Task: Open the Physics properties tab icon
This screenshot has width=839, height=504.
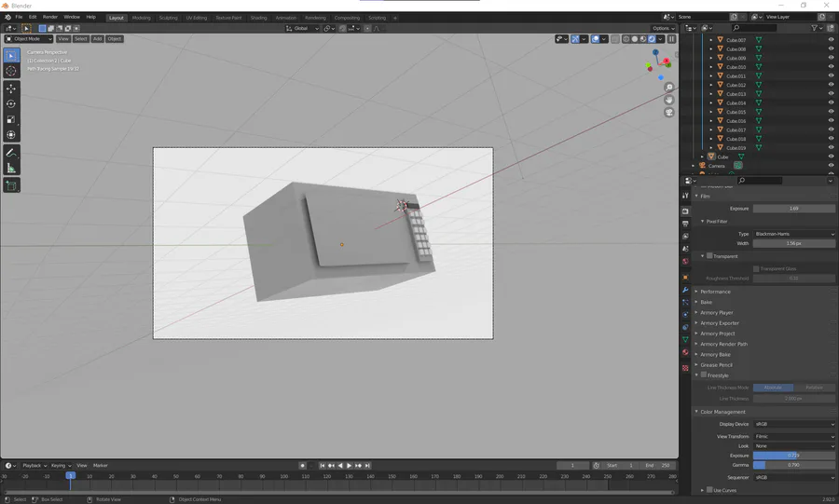Action: (685, 315)
